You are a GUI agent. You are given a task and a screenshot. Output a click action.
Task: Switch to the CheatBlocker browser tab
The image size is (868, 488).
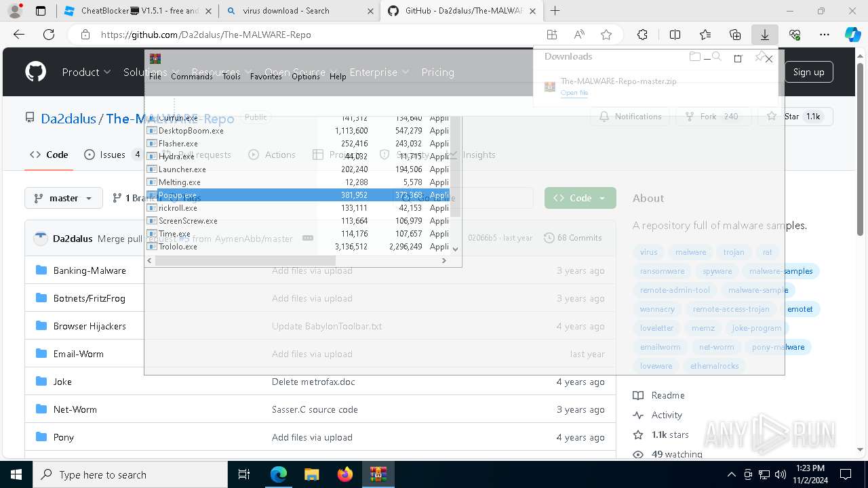pyautogui.click(x=138, y=11)
